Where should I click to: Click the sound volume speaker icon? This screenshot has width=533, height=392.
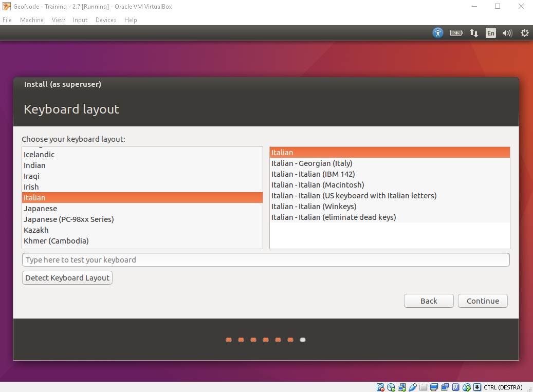coord(507,33)
